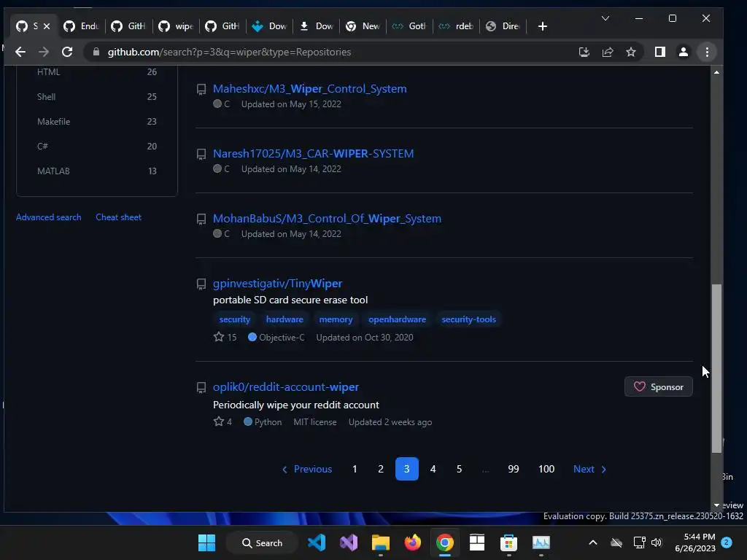Image resolution: width=747 pixels, height=560 pixels.
Task: Switch to the 'rdeb' tab
Action: pyautogui.click(x=456, y=26)
